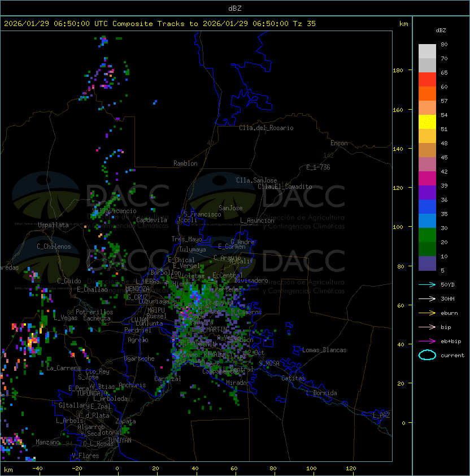Click the 'V_Flores' place label

click(85, 456)
